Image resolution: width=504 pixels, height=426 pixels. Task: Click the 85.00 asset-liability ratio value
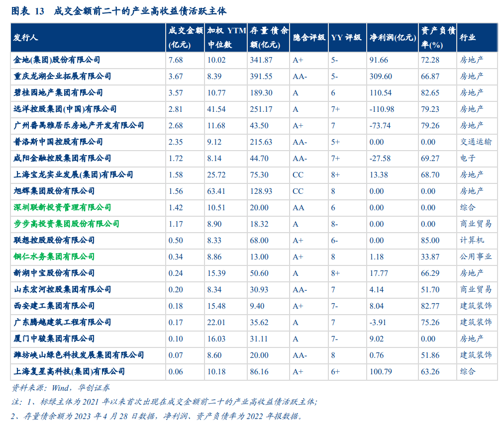430,240
